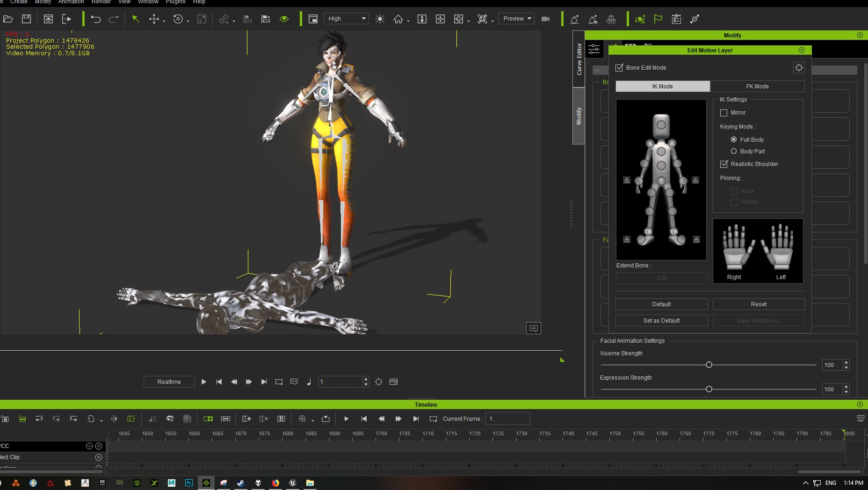Click the sun light toolbar icon
The width and height of the screenshot is (868, 490).
click(380, 19)
